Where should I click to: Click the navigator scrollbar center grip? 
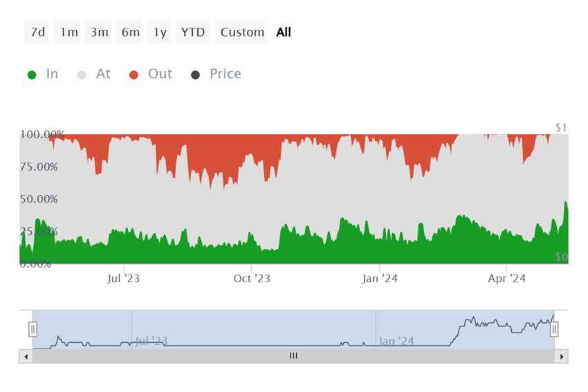point(293,356)
